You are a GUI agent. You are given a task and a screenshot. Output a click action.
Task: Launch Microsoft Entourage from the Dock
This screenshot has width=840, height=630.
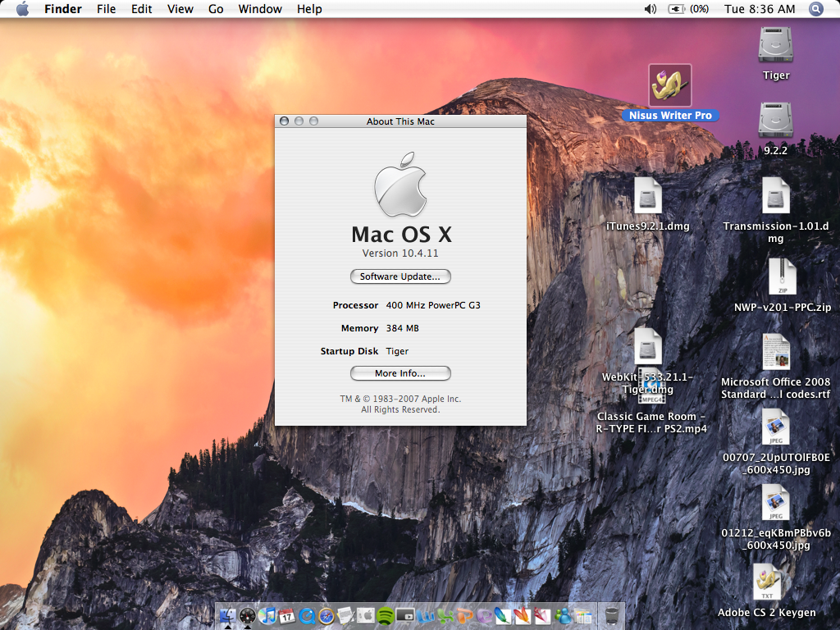[x=484, y=616]
